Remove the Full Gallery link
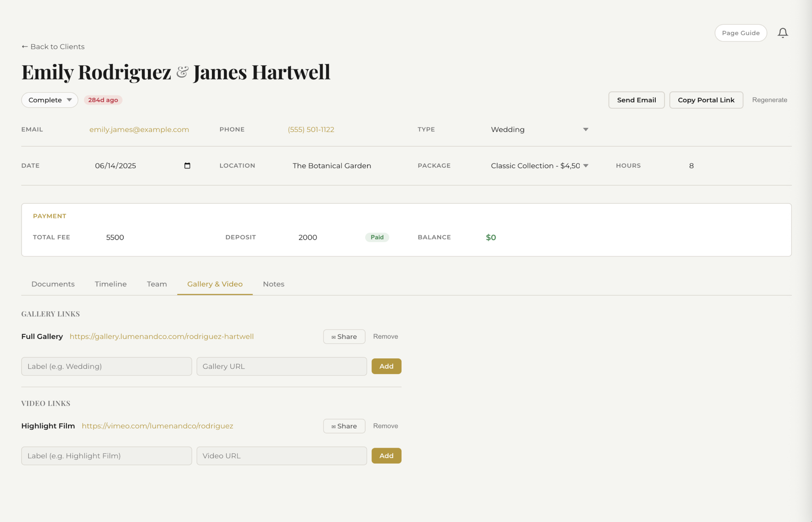Image resolution: width=812 pixels, height=522 pixels. point(385,336)
